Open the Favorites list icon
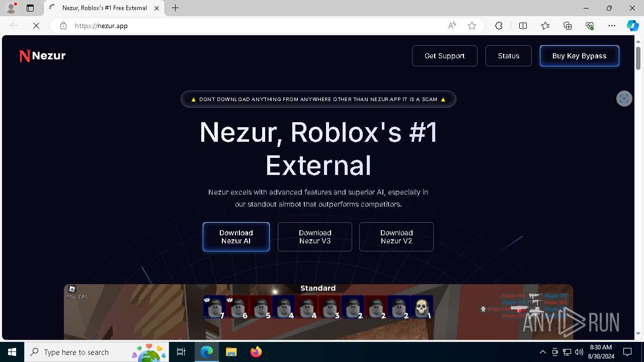644x362 pixels. coord(545,26)
